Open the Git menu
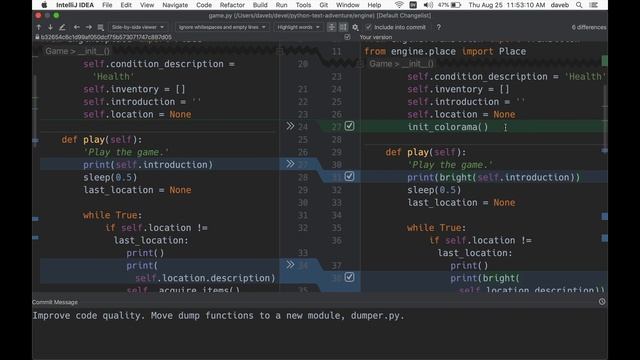 pos(324,5)
